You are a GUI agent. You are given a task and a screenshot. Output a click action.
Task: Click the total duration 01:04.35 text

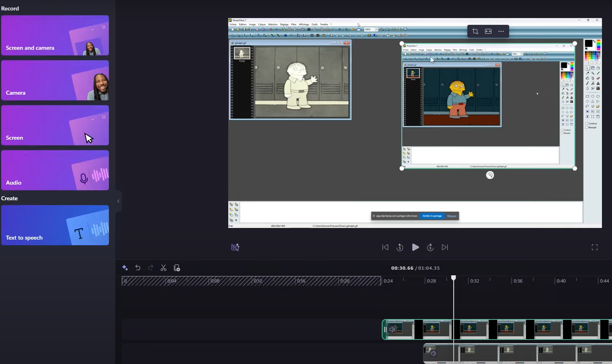coord(429,268)
